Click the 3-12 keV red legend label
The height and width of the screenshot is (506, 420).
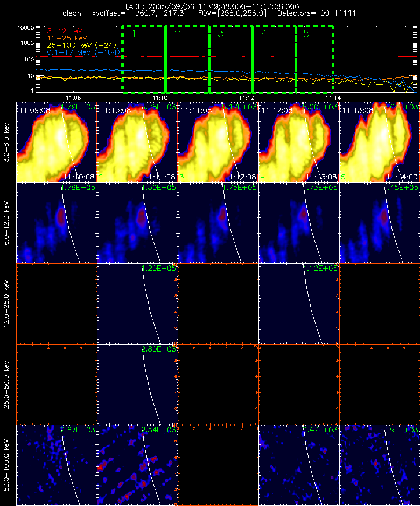click(65, 31)
